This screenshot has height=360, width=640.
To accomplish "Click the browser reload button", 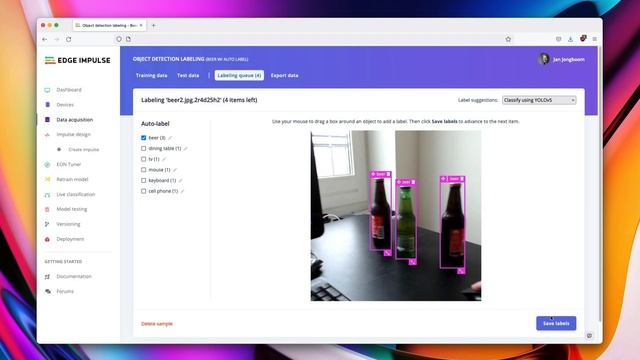I will point(69,39).
